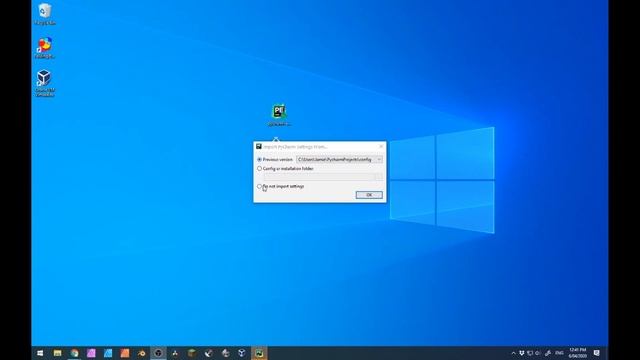This screenshot has height=360, width=640.
Task: Open the previous version path dropdown
Action: click(379, 160)
